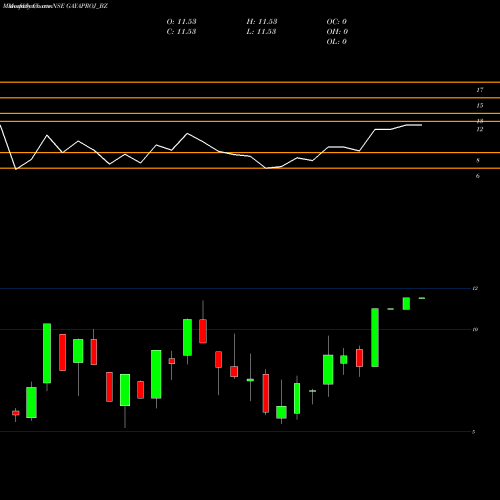Click the final flat end of the white indicator line

click(x=414, y=125)
